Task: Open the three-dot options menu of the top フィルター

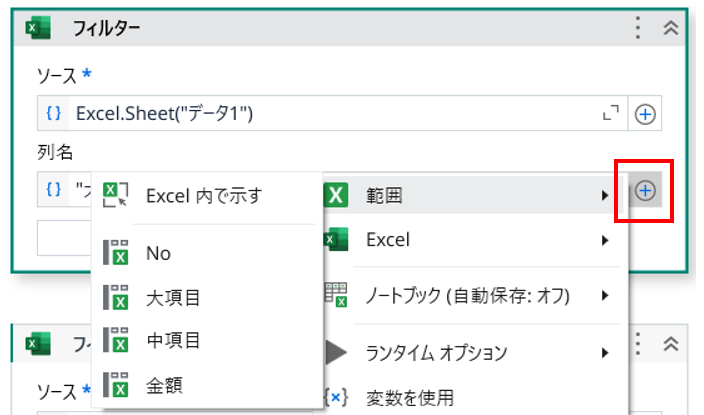Action: click(x=637, y=28)
